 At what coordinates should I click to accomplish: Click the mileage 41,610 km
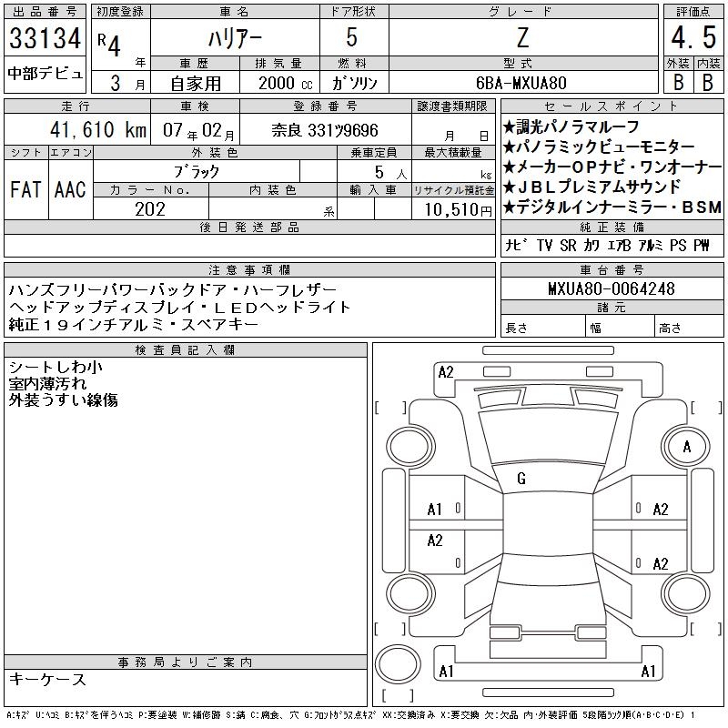[98, 129]
